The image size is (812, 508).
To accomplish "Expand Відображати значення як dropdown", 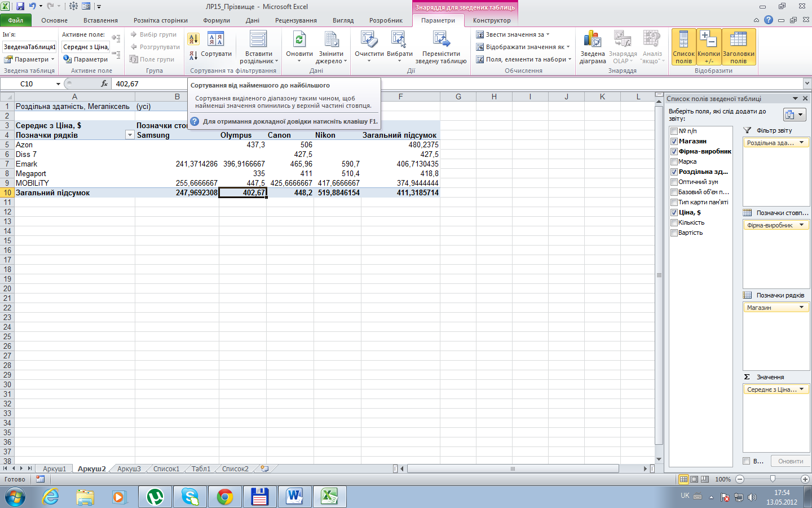I will 523,47.
